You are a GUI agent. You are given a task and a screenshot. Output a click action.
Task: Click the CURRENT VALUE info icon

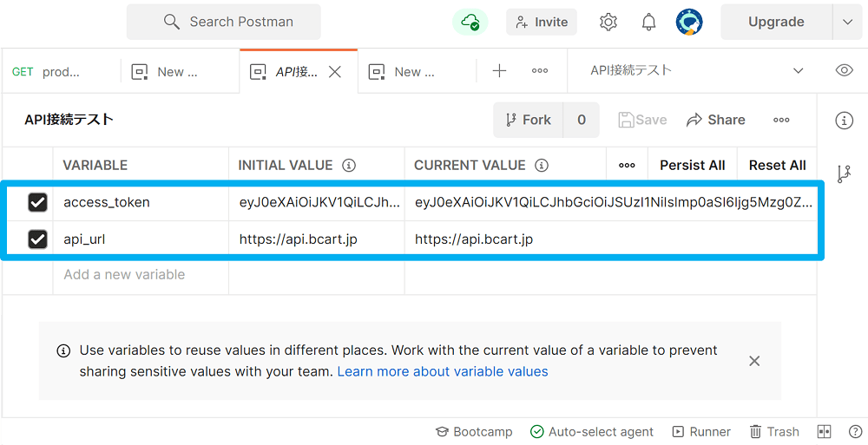pos(542,165)
